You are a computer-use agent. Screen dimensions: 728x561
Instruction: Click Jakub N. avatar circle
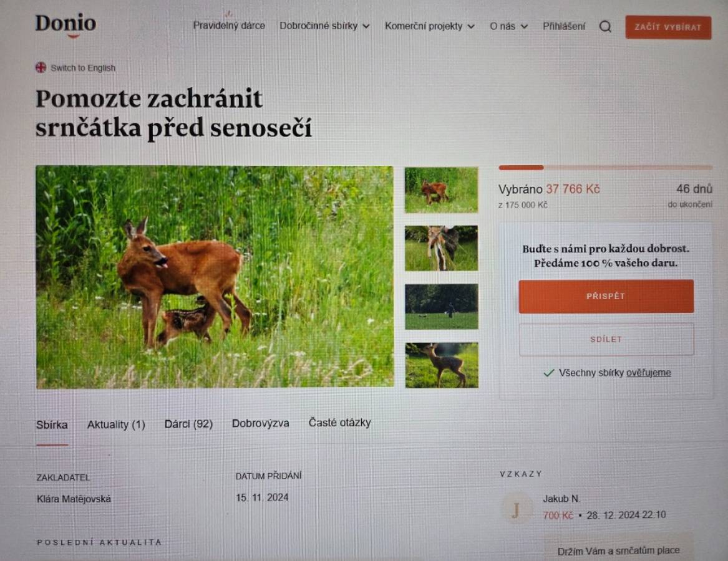(x=515, y=509)
